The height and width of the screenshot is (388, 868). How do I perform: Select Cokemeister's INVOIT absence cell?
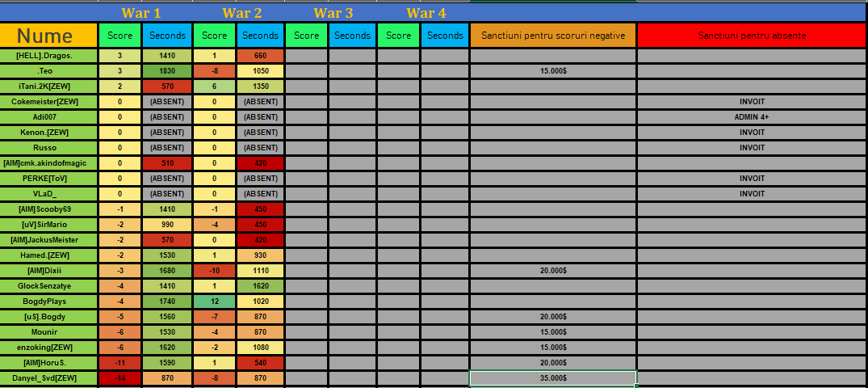coord(752,102)
